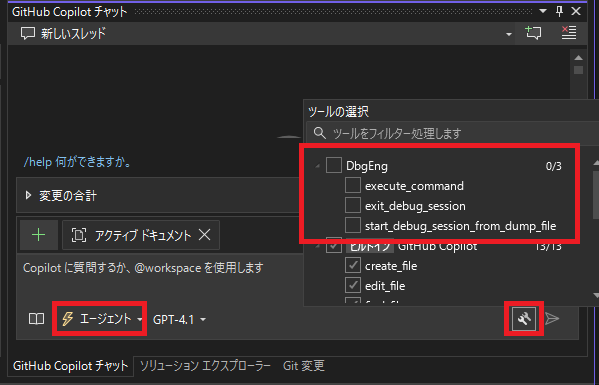Viewport: 599px width, 385px height.
Task: Click the tool list scrollbar up arrow
Action: coord(596,163)
